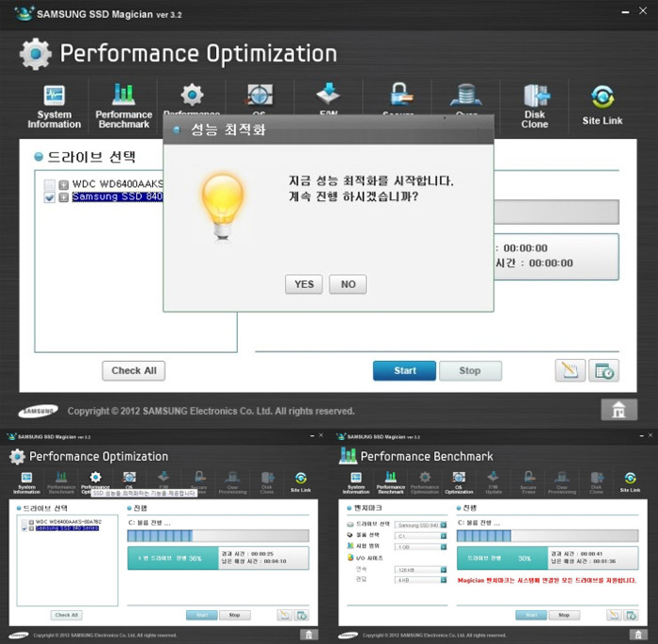The image size is (658, 644).
Task: Open the random I/O size dropdown showing 4 KB
Action: point(420,580)
